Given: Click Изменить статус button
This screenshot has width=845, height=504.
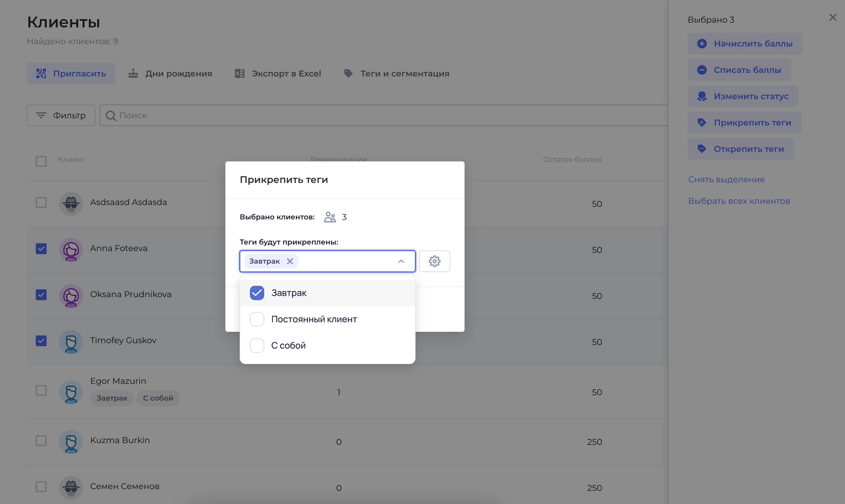Looking at the screenshot, I should (x=743, y=96).
